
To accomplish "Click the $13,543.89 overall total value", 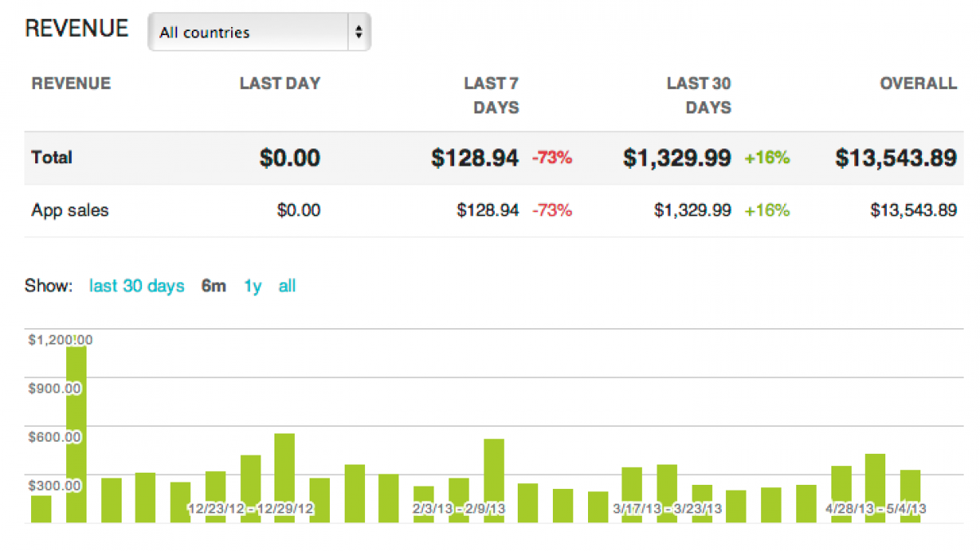I will point(896,158).
